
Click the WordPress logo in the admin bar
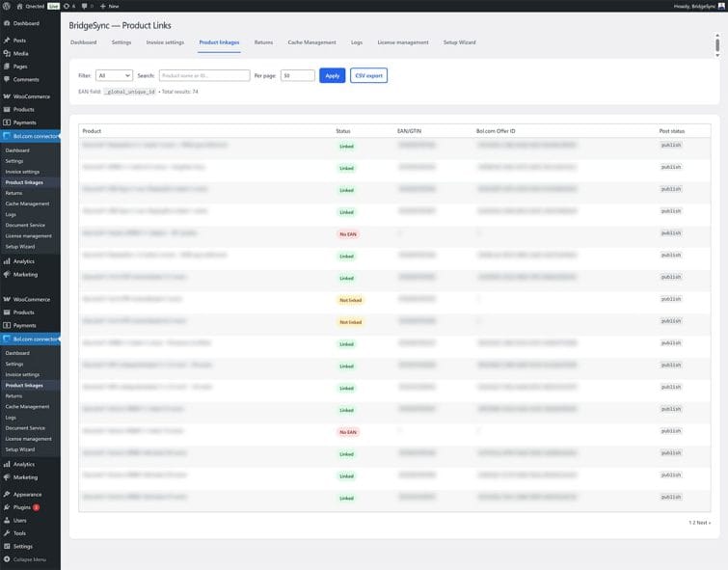coord(7,6)
